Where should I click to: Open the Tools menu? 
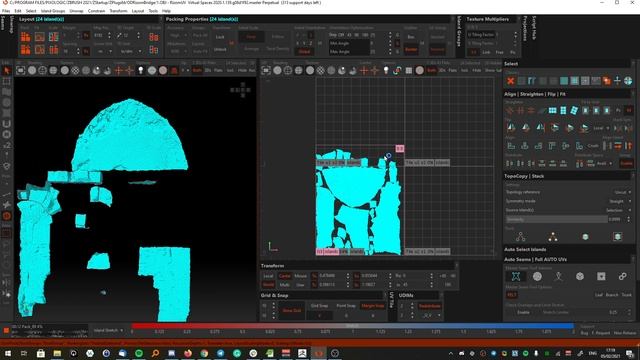point(153,11)
